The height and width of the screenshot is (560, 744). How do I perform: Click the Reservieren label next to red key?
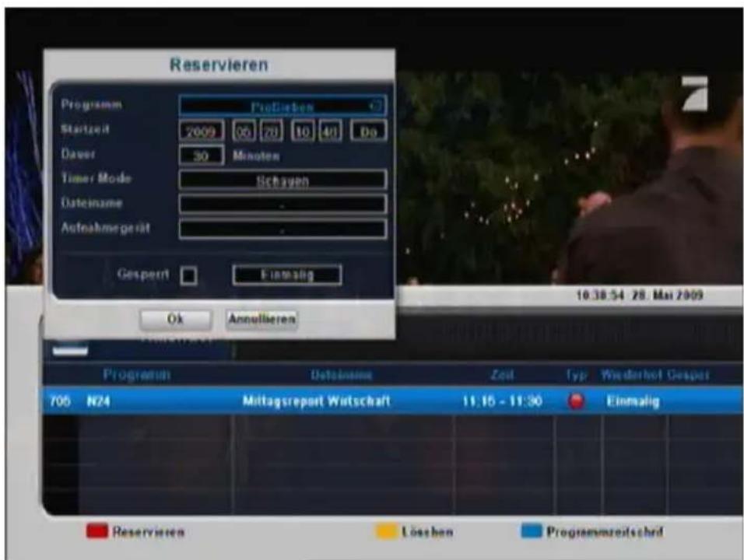coord(149,532)
